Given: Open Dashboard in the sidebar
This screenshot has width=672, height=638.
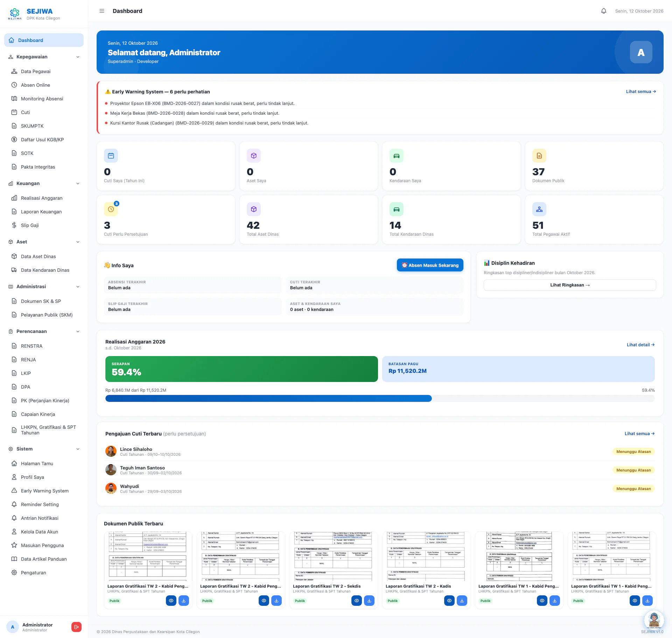Looking at the screenshot, I should coord(44,40).
